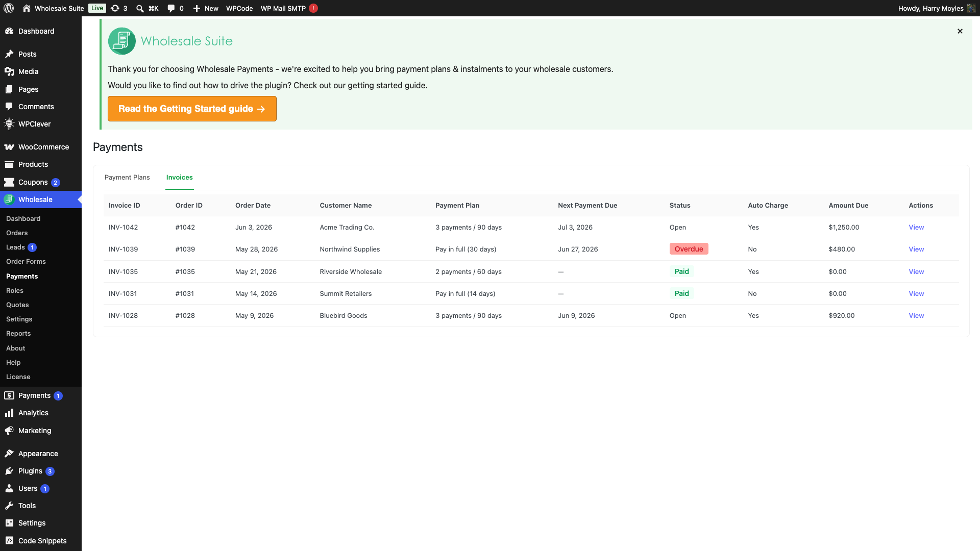The image size is (980, 551).
Task: Click amount $1,250.00 cell
Action: point(844,227)
